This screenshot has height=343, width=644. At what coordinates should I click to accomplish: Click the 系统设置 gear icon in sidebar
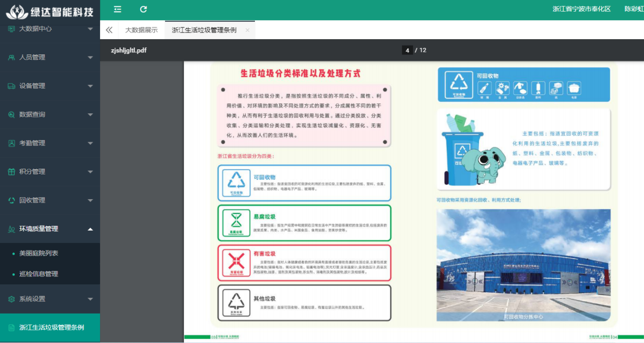coord(11,299)
